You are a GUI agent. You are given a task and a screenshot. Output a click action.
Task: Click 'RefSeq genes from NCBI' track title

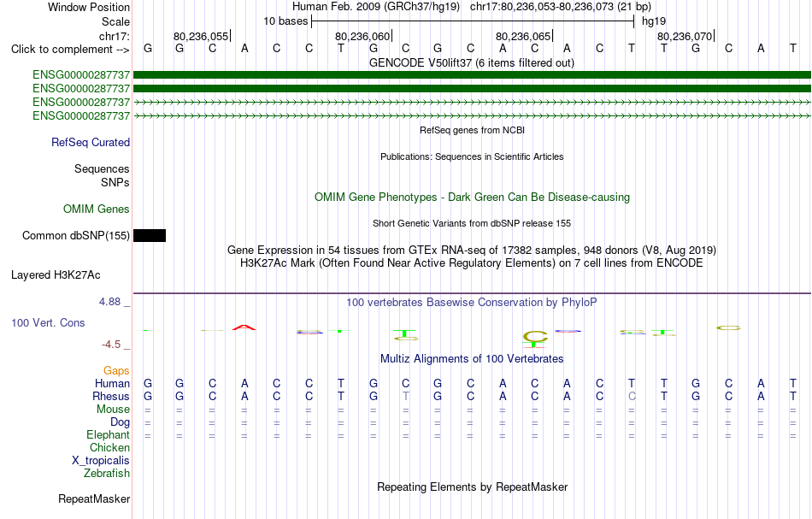pyautogui.click(x=473, y=130)
